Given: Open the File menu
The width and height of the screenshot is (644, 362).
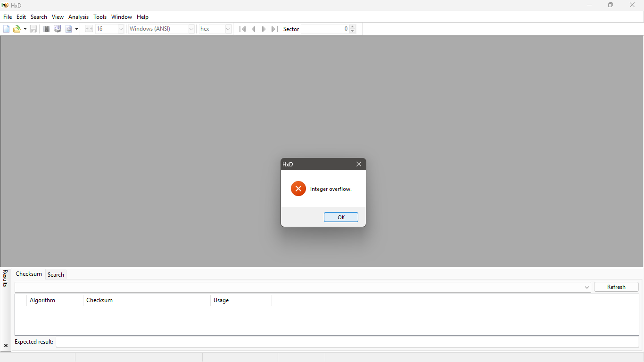Looking at the screenshot, I should tap(8, 16).
